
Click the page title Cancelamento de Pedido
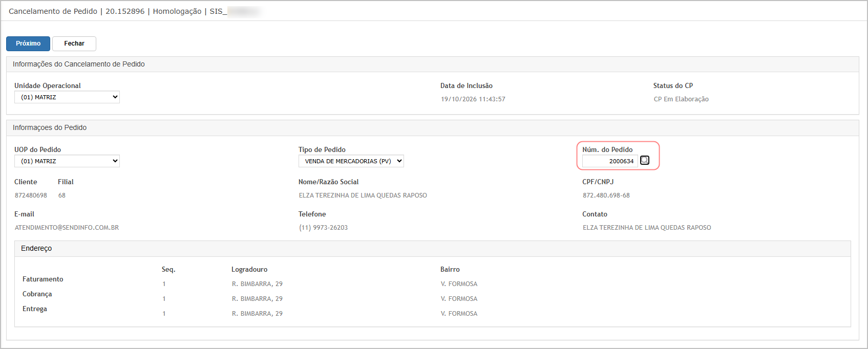[x=53, y=11]
